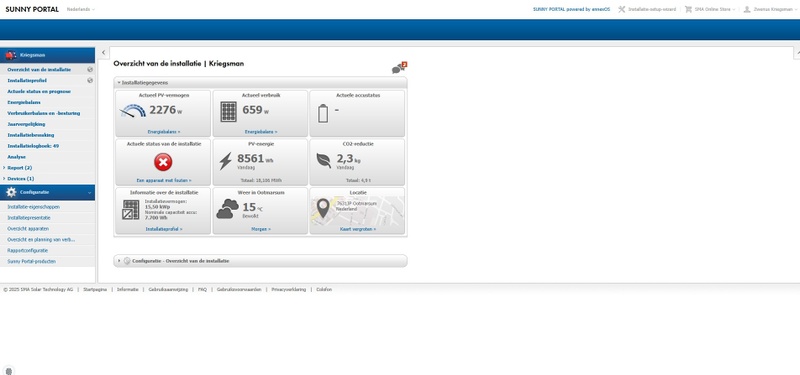The height and width of the screenshot is (375, 800).
Task: Click the battery icon in Actuele accustatus
Action: [323, 113]
